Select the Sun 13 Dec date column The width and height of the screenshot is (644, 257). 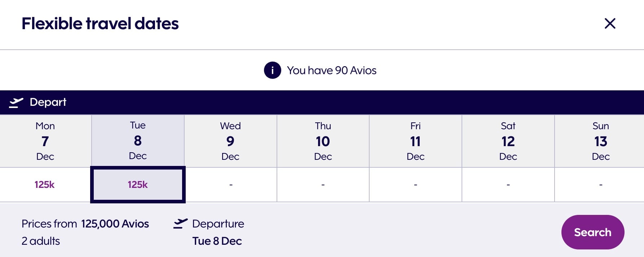600,141
